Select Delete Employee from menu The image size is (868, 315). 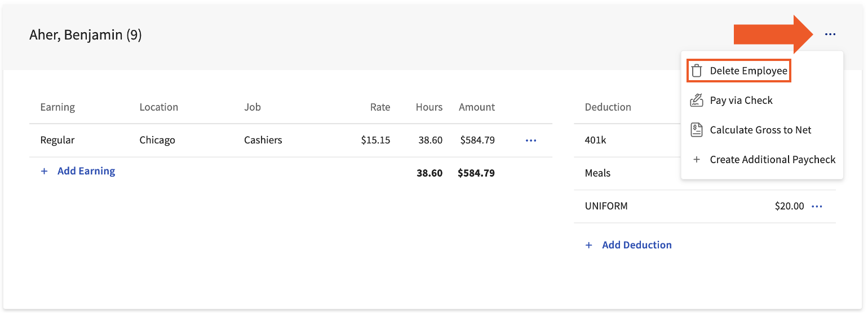pyautogui.click(x=739, y=71)
